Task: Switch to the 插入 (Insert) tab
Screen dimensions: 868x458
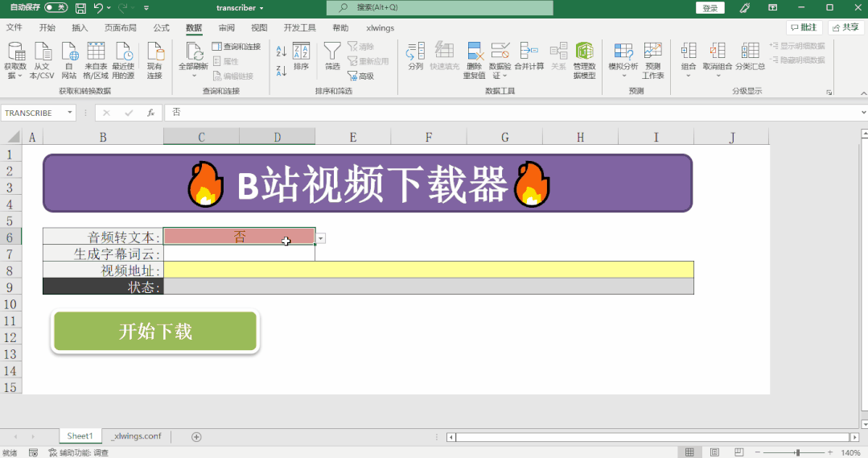Action: click(x=80, y=27)
